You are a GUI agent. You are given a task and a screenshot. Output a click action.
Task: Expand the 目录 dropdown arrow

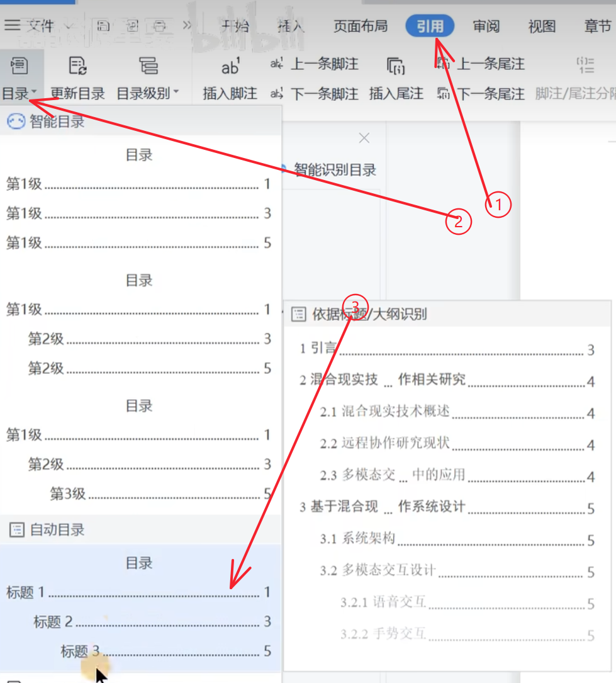click(x=34, y=92)
